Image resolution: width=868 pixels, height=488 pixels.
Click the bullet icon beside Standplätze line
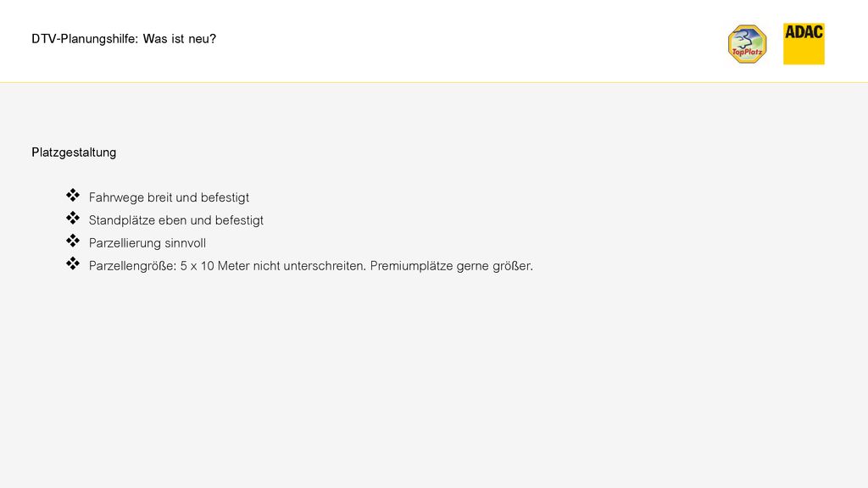tap(73, 218)
